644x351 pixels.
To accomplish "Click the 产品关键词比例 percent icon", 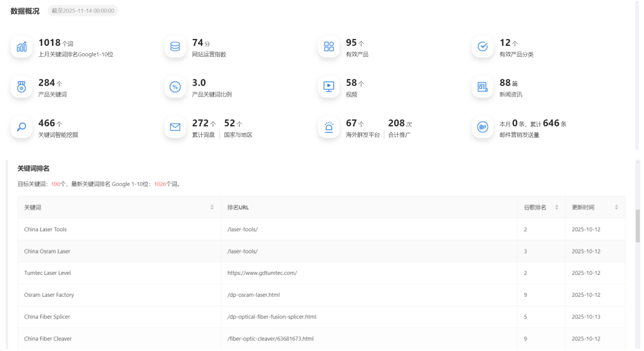I will 175,87.
